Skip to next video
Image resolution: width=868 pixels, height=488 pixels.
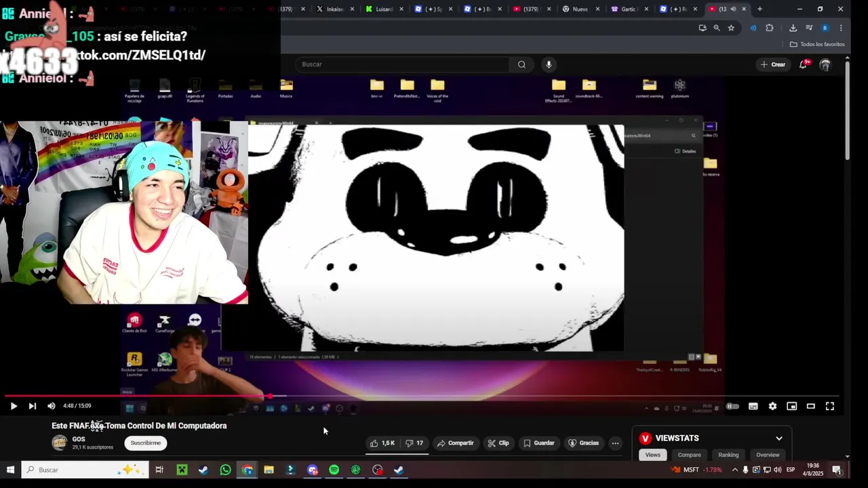click(32, 406)
